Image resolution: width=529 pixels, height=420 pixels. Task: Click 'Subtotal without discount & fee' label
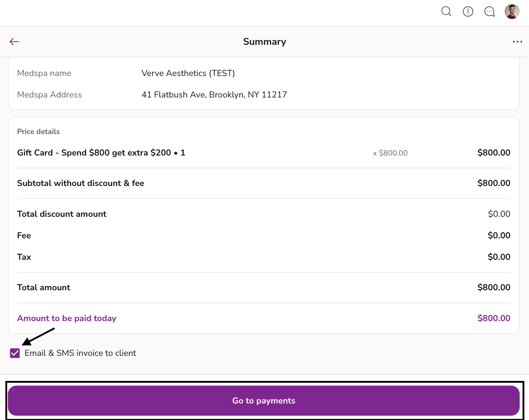coord(81,183)
